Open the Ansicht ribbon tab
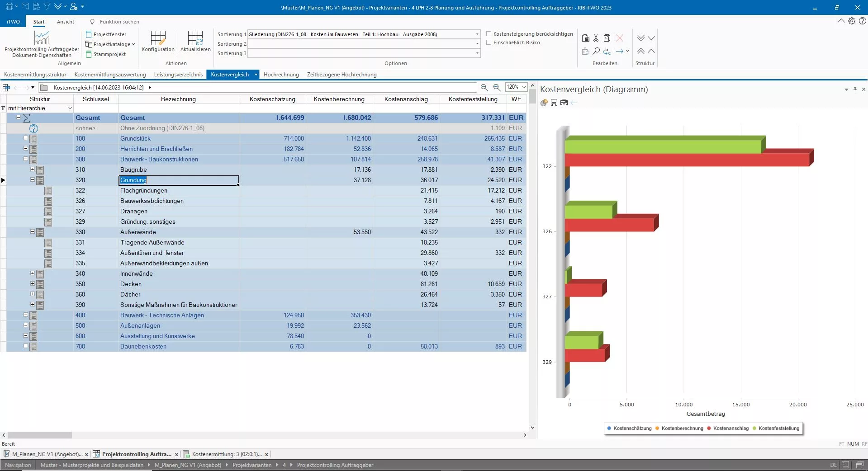868x471 pixels. (66, 22)
